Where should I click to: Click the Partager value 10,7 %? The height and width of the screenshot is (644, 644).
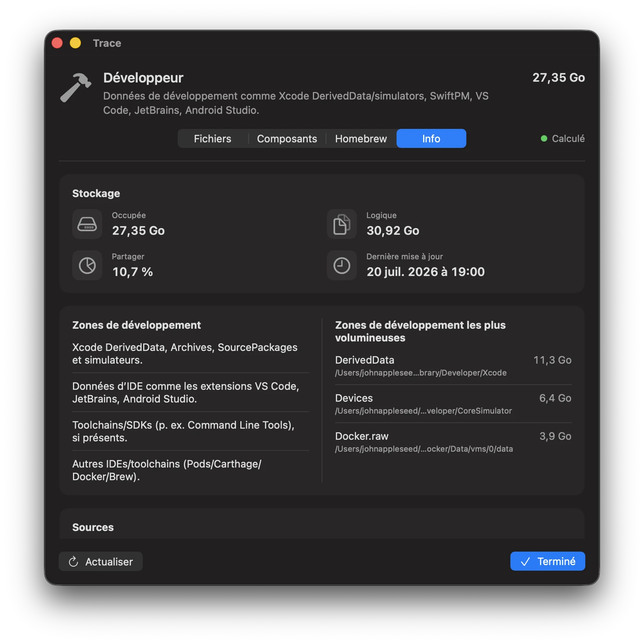tap(132, 272)
